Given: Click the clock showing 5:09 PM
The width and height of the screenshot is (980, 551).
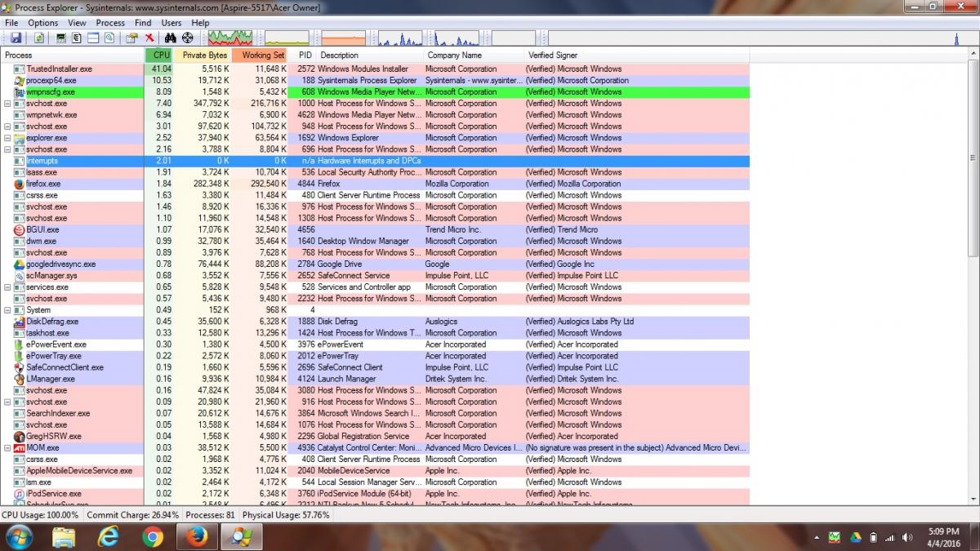Looking at the screenshot, I should [x=946, y=531].
